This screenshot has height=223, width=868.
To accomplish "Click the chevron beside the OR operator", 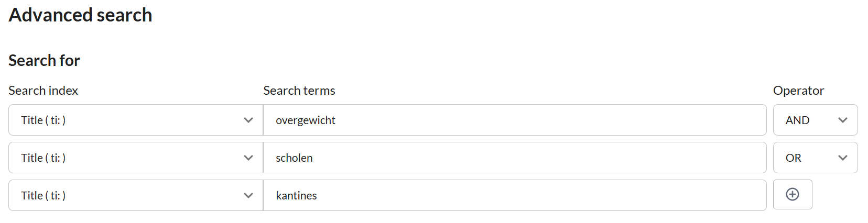I will 843,158.
